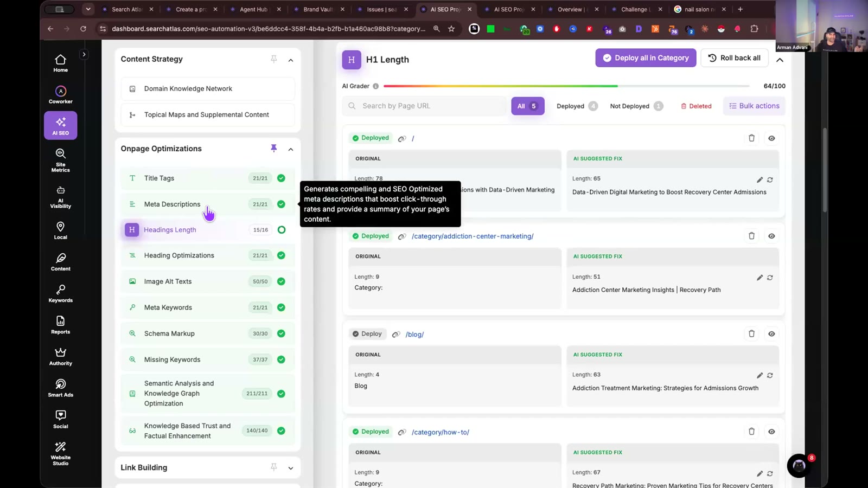The image size is (868, 488).
Task: Open the browser tab search dropdown
Action: 88,9
